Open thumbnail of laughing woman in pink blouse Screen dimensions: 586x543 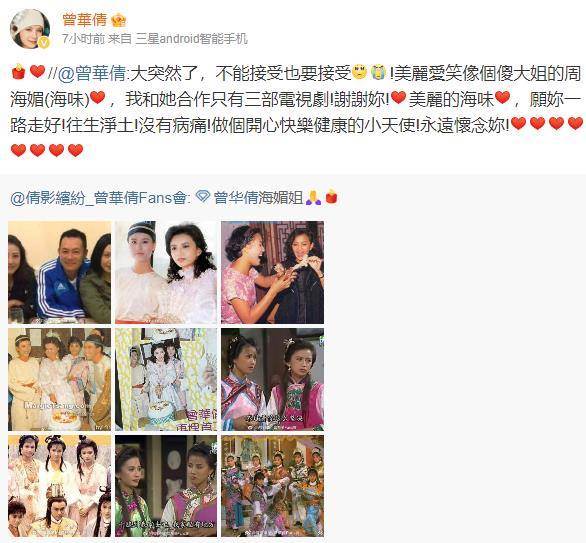[272, 272]
